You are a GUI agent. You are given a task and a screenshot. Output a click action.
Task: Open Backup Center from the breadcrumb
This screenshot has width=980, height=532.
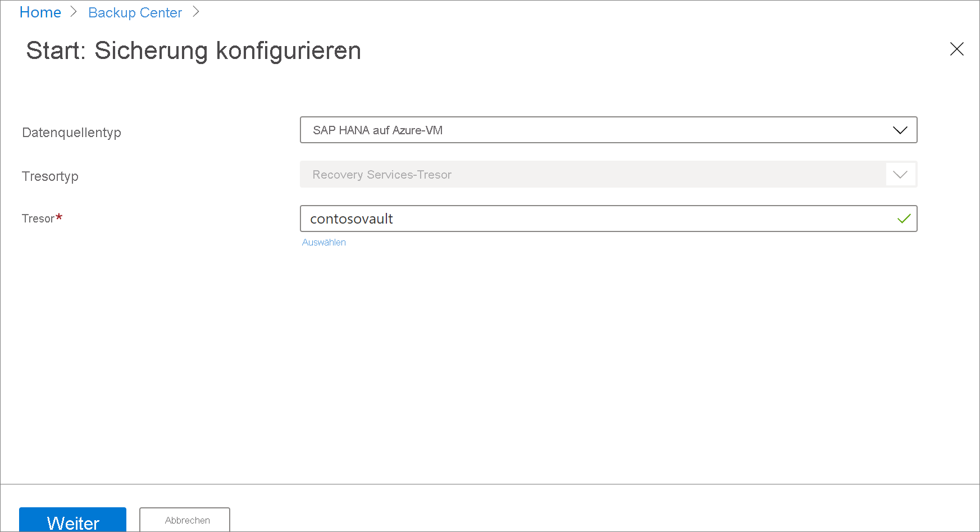(x=135, y=12)
